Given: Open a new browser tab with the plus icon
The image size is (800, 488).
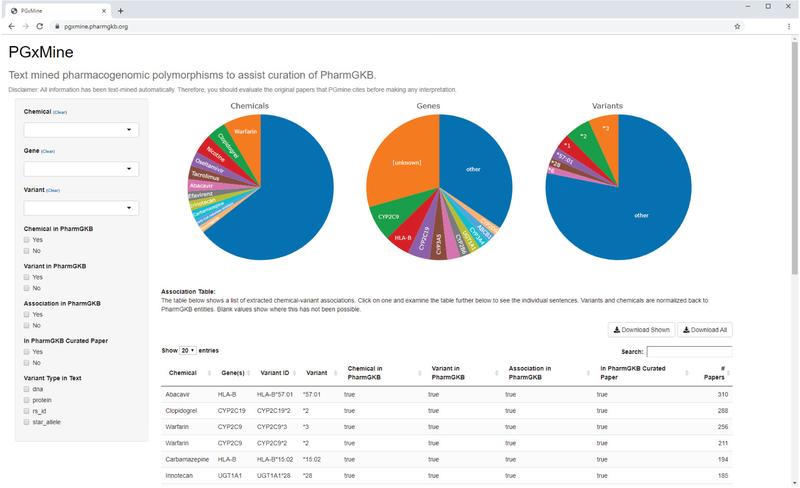Looking at the screenshot, I should click(x=121, y=10).
